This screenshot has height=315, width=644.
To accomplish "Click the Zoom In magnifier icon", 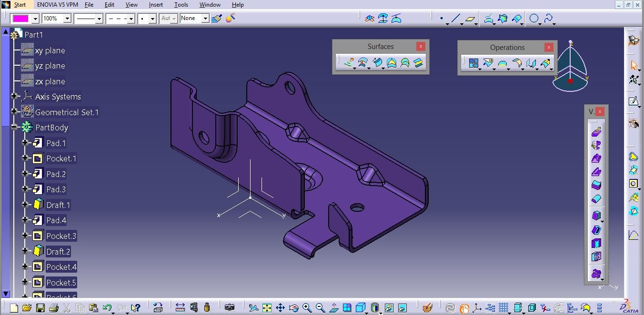I will pos(307,308).
